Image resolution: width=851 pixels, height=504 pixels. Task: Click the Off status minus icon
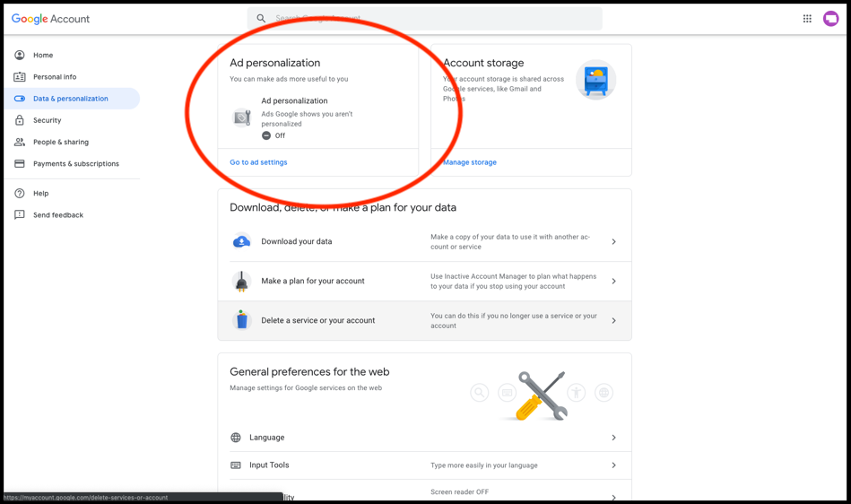click(x=266, y=135)
